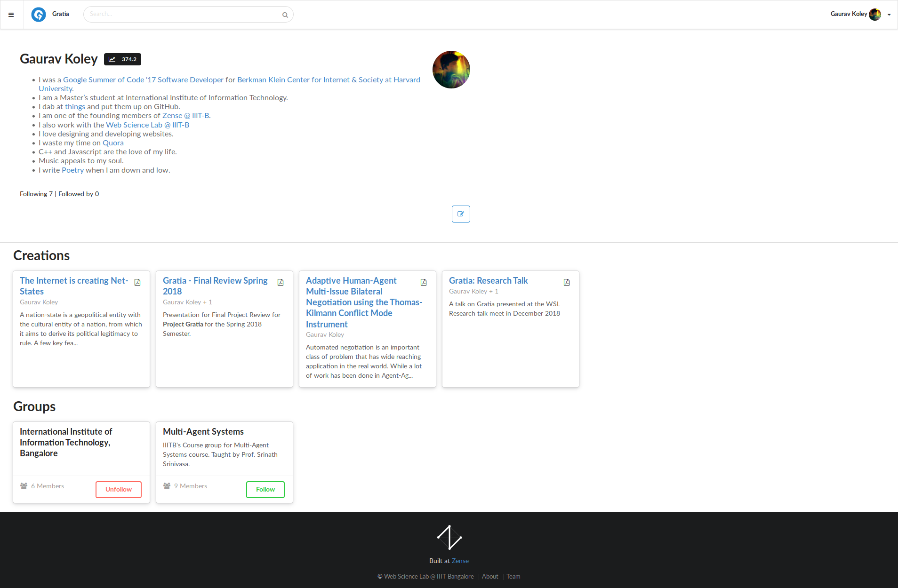Click author Gaurav Koley under Adaptive Human-Agent
The height and width of the screenshot is (588, 898).
325,334
